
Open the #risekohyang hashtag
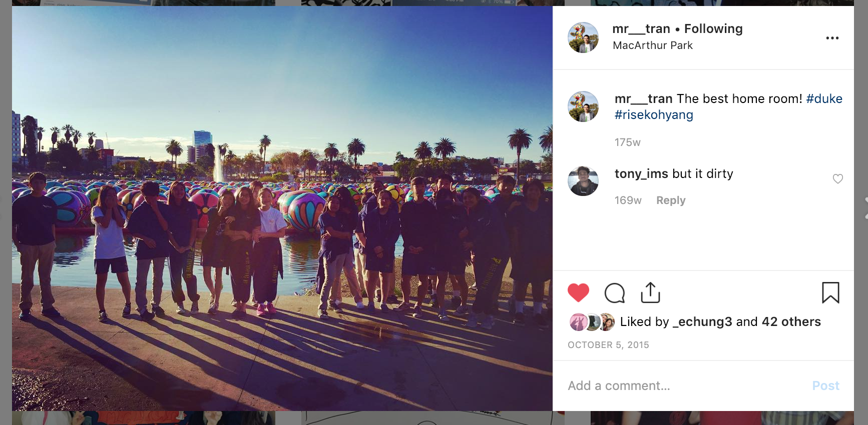[x=654, y=115]
